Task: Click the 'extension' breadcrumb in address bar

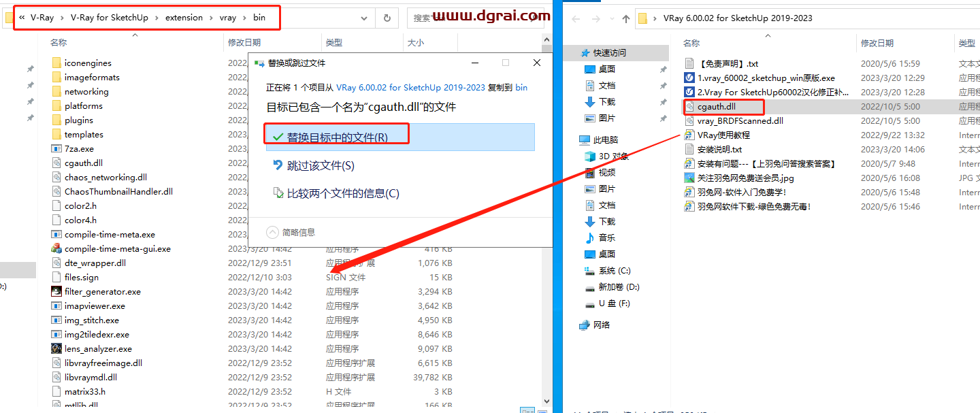Action: (184, 18)
